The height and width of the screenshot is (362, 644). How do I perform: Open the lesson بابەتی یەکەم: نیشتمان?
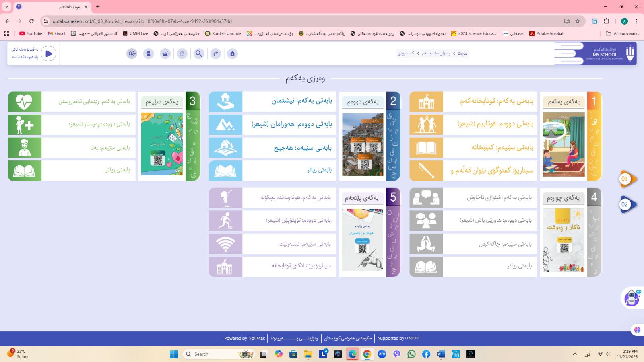click(301, 101)
